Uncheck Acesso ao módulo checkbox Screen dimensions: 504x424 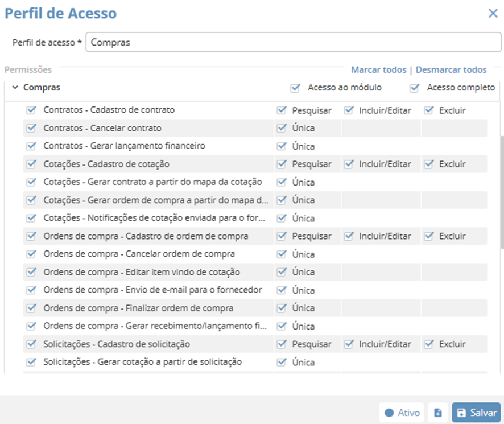295,88
